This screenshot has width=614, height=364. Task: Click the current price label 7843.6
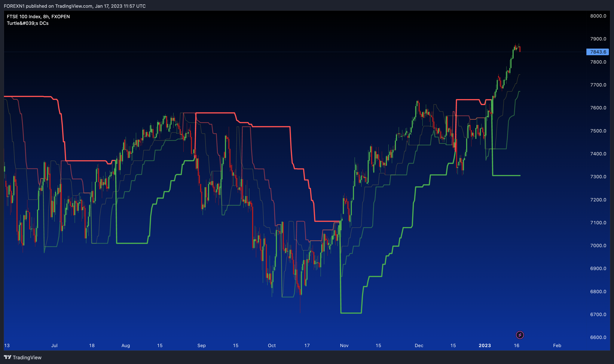[598, 52]
